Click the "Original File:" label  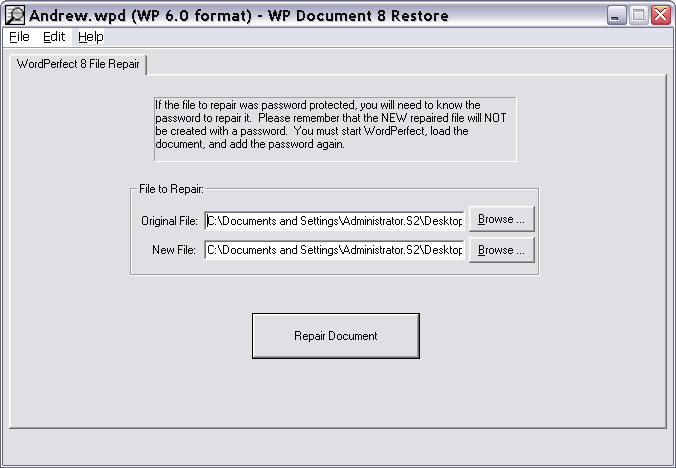point(169,221)
